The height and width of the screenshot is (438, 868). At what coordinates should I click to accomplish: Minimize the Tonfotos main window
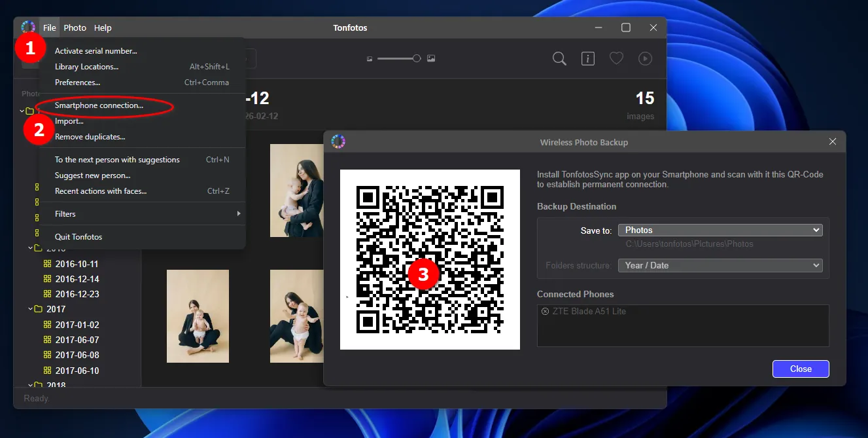599,27
